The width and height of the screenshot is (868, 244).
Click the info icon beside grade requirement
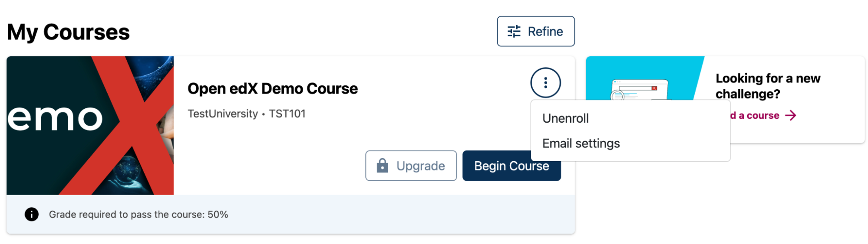pos(32,214)
